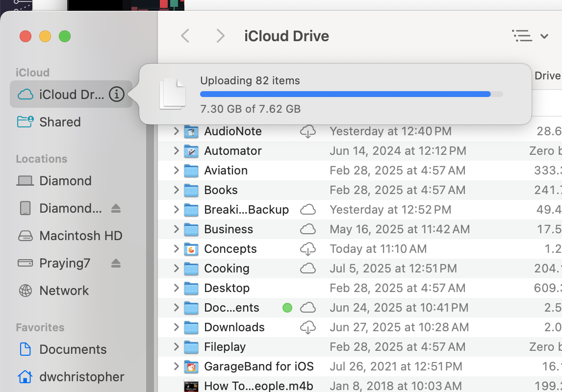Open dwchristopher home folder
The height and width of the screenshot is (392, 562).
pyautogui.click(x=71, y=377)
